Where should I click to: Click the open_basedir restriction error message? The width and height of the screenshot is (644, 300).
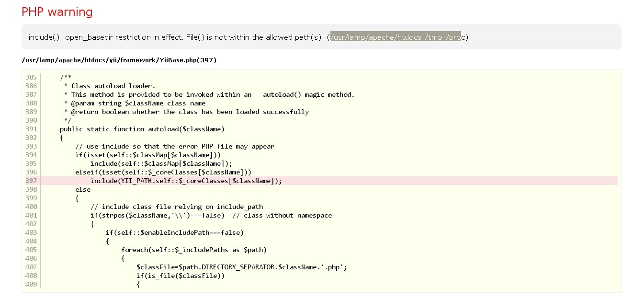click(x=249, y=37)
